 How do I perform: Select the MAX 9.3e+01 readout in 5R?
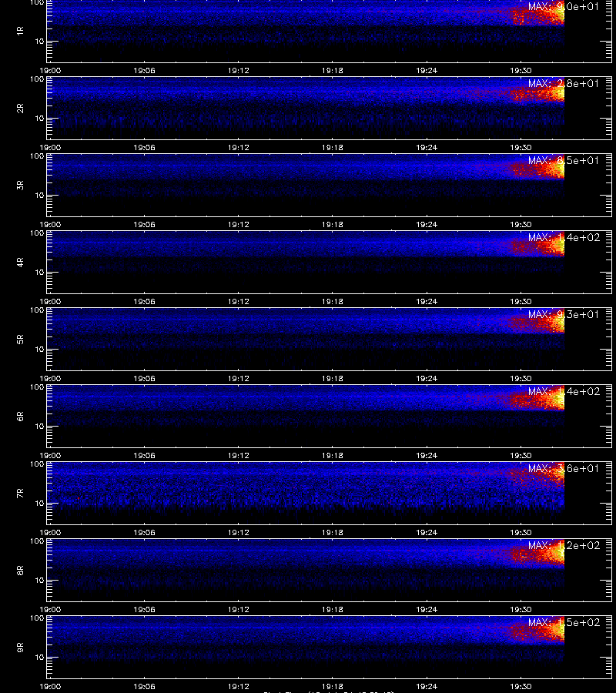coord(564,314)
